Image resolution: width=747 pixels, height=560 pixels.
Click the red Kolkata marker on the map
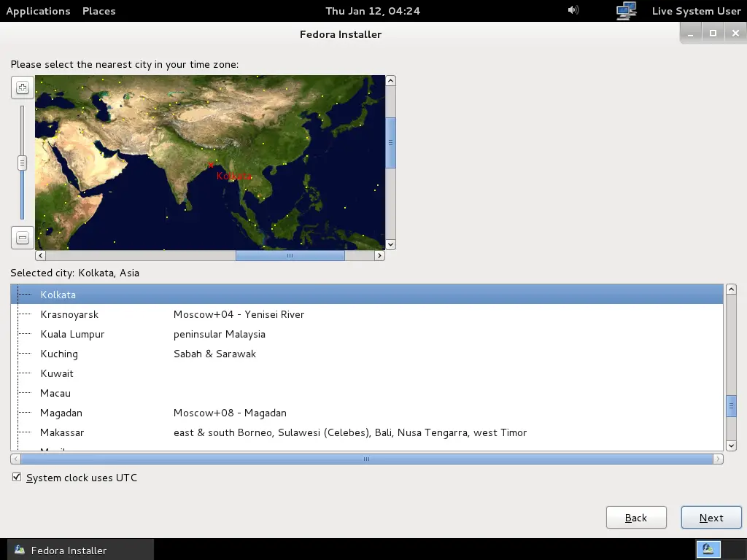point(211,166)
